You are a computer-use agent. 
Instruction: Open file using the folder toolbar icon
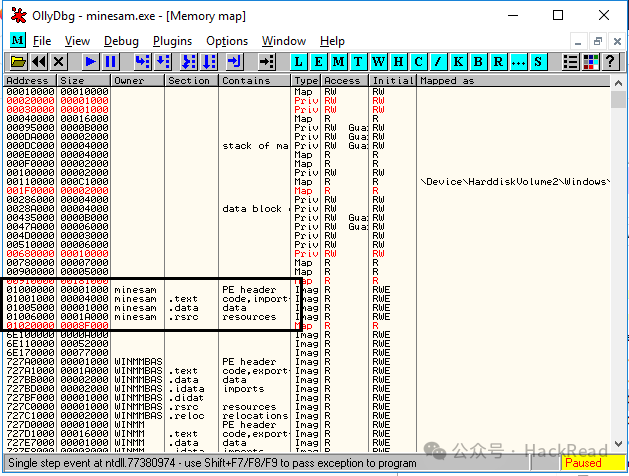pyautogui.click(x=18, y=62)
